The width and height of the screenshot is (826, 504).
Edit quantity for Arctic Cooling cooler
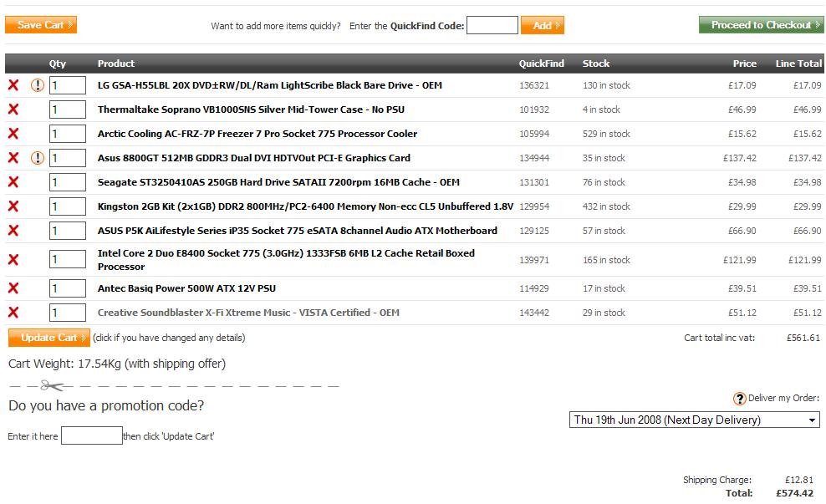[x=68, y=134]
